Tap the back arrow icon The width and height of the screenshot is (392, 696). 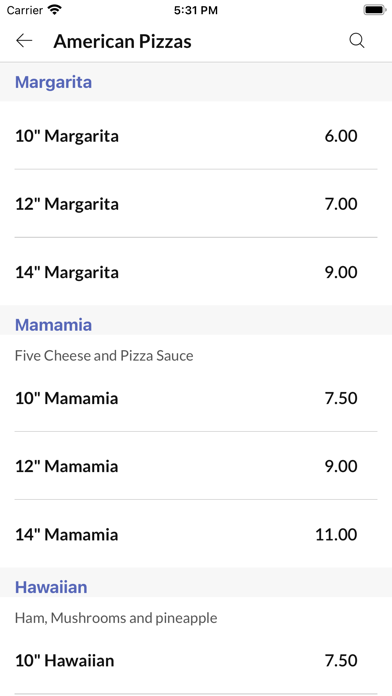click(24, 41)
